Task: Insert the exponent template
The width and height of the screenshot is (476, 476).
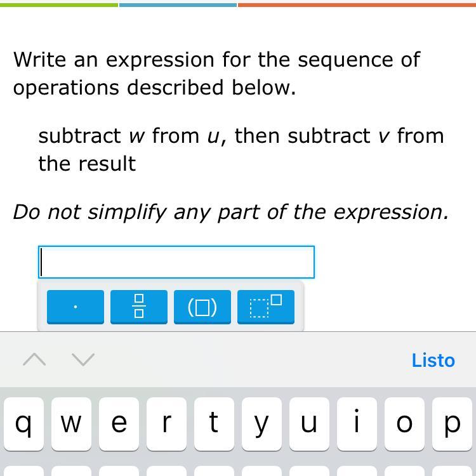Action: [x=266, y=307]
